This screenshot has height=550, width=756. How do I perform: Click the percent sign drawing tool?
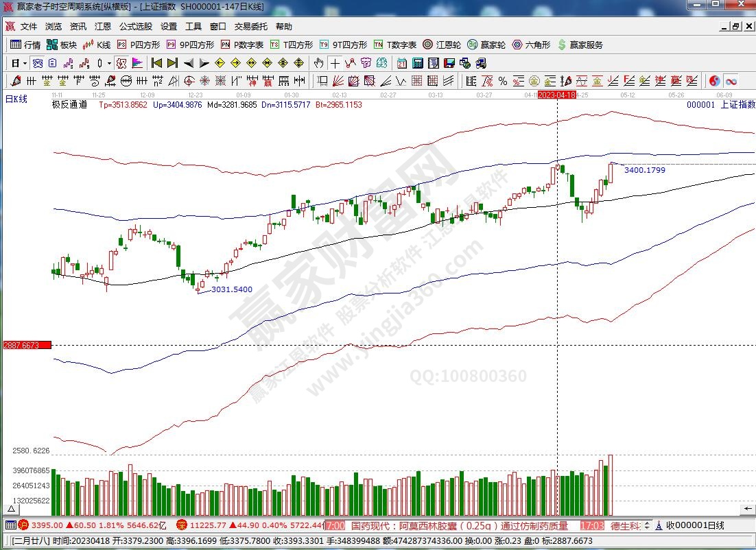[503, 81]
